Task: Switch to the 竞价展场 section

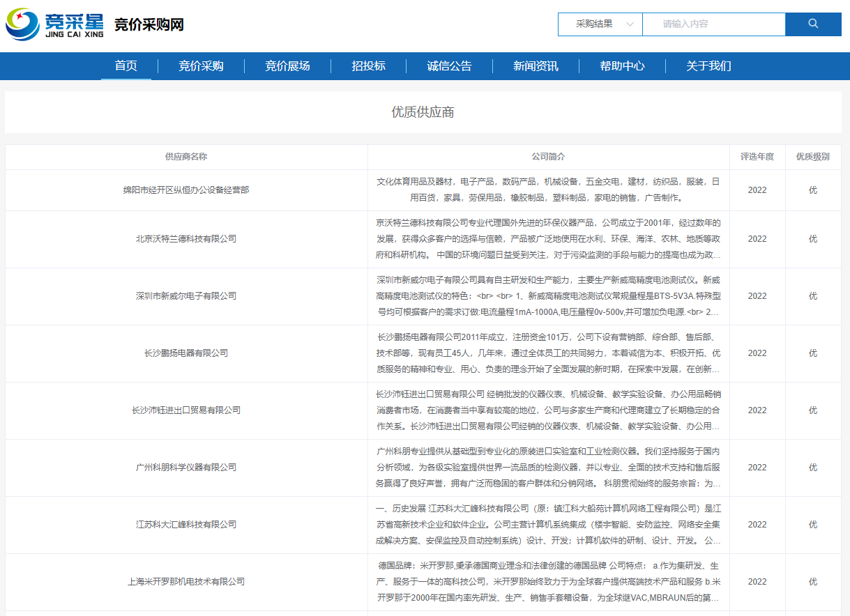Action: pyautogui.click(x=287, y=66)
